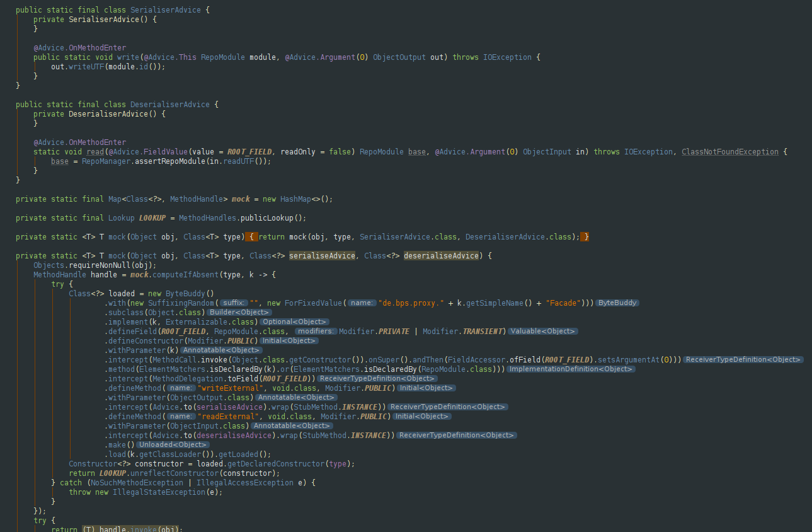Click the LOOKUP constant declaration
The image size is (812, 532).
click(152, 217)
